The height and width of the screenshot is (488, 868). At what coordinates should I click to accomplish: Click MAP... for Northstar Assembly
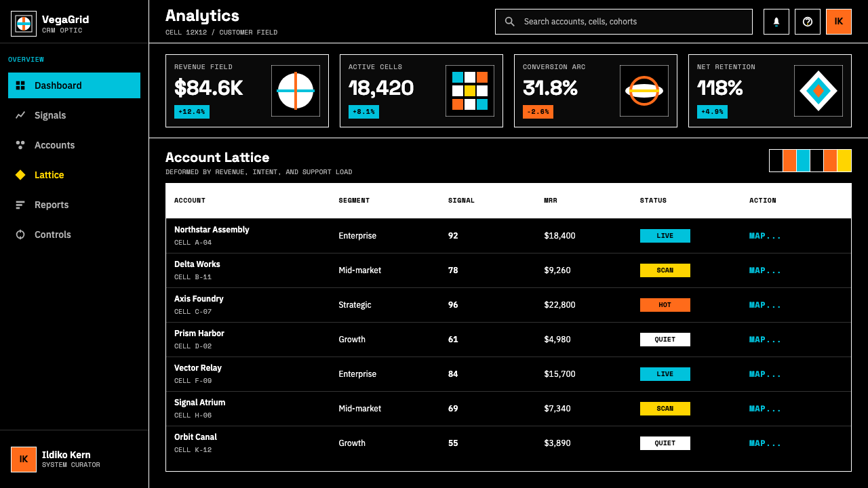click(765, 236)
